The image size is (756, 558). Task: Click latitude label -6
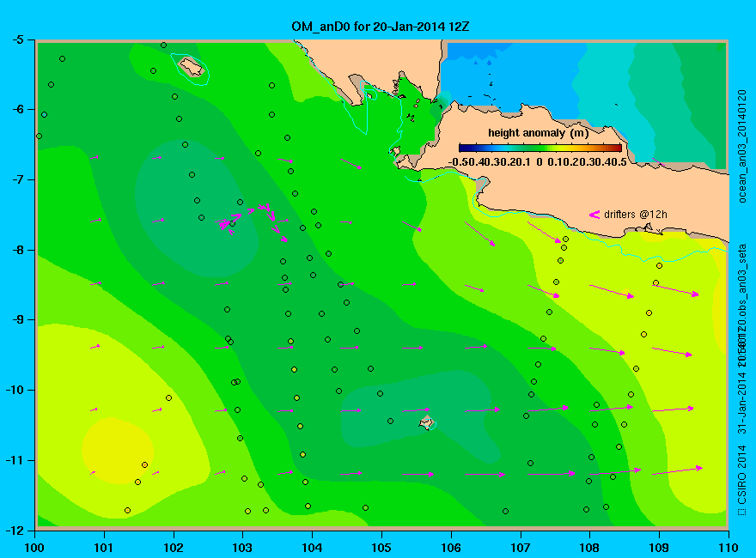pyautogui.click(x=17, y=109)
